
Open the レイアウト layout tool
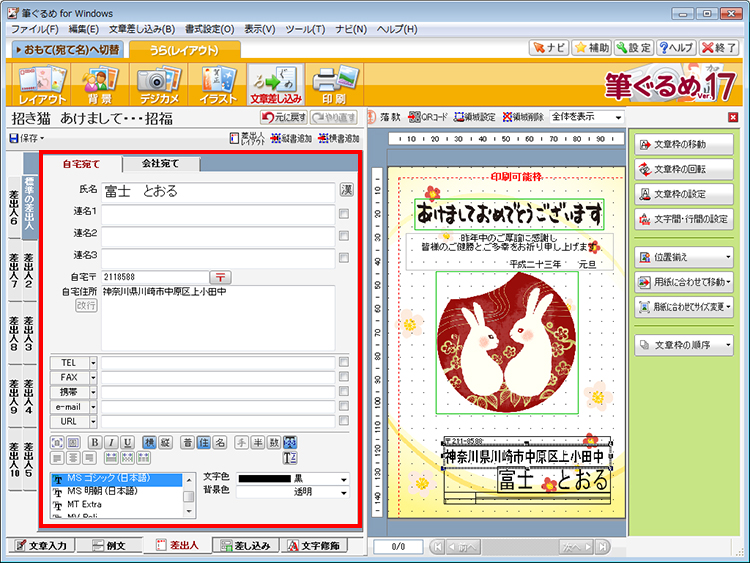click(42, 85)
